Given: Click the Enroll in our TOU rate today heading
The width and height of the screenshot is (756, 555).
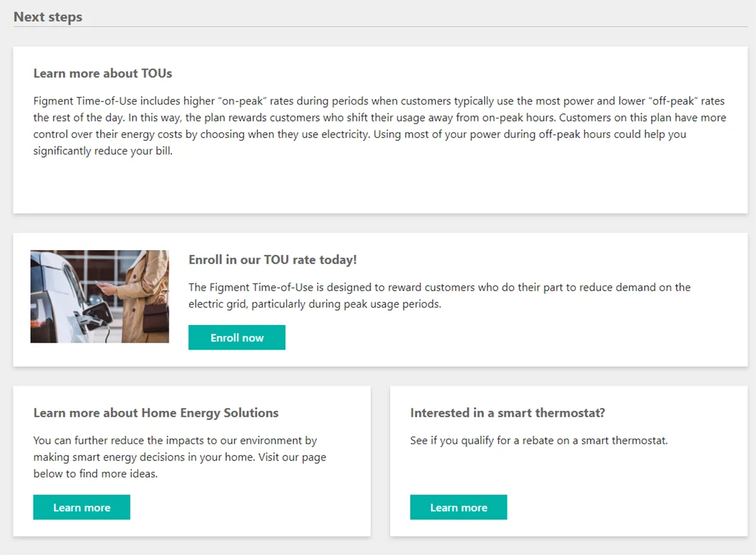Looking at the screenshot, I should click(x=273, y=260).
